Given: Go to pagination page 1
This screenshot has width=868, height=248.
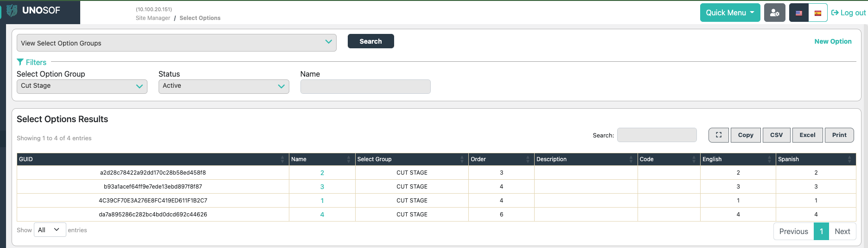Looking at the screenshot, I should click(x=821, y=231).
